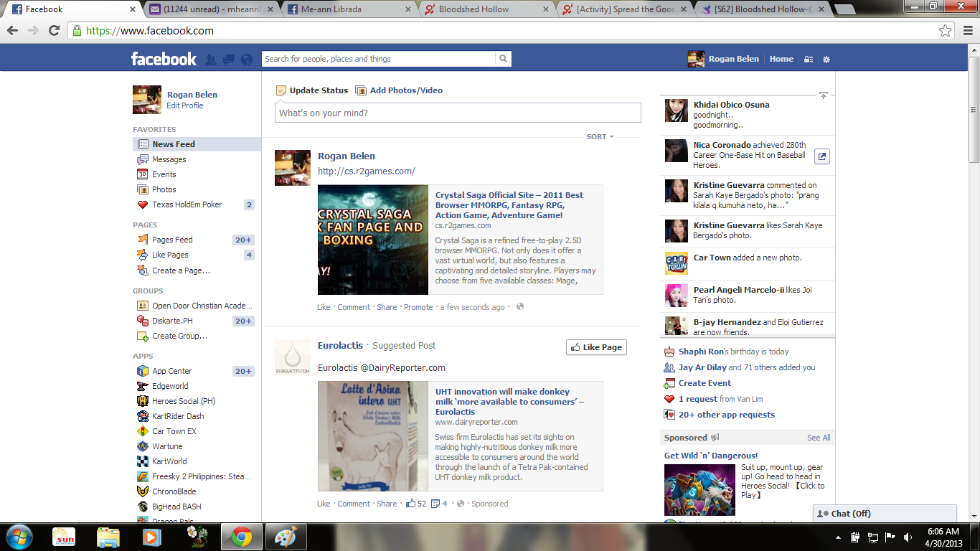Open the messages icon in Facebook header

click(x=229, y=60)
